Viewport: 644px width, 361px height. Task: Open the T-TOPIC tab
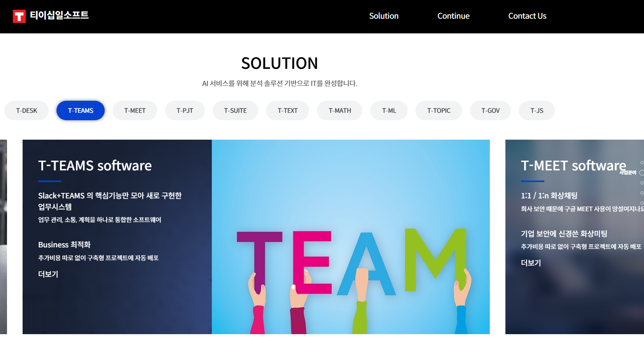pos(438,110)
